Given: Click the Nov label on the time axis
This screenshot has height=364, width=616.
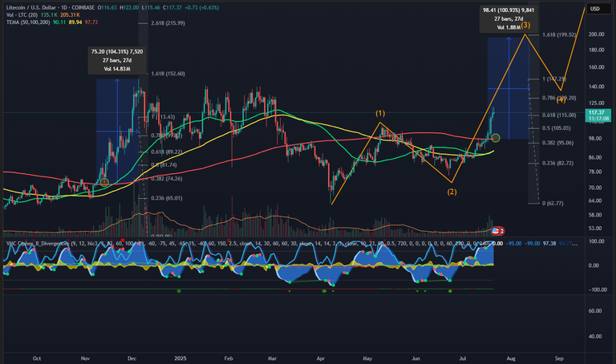Looking at the screenshot, I should 85,358.
